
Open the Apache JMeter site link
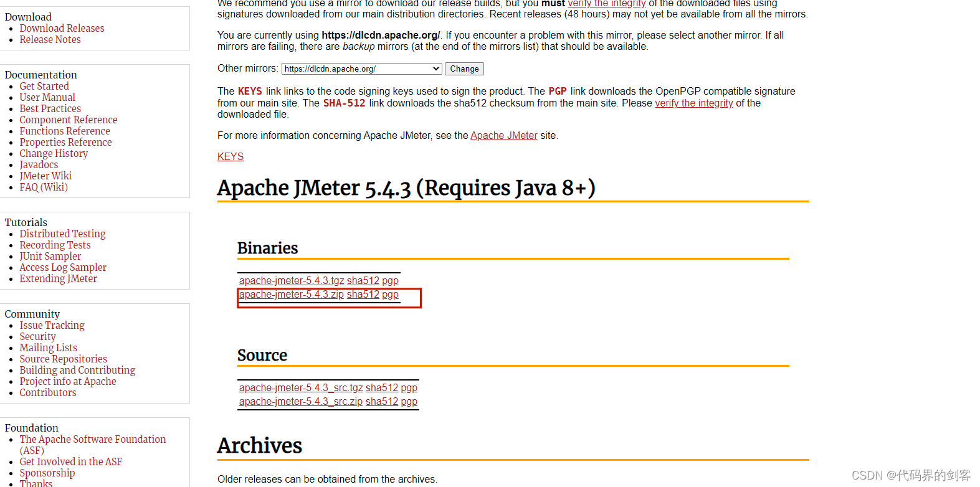point(503,135)
